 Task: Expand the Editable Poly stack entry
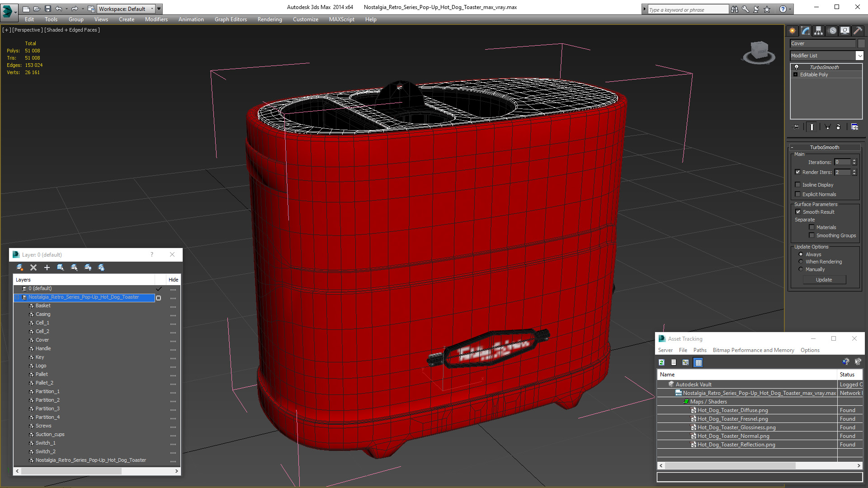[x=796, y=75]
